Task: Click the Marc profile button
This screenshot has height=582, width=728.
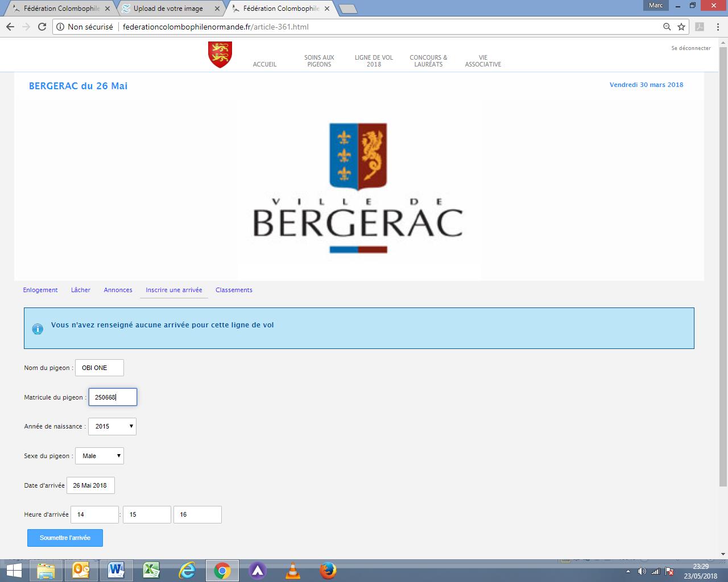Action: point(656,6)
